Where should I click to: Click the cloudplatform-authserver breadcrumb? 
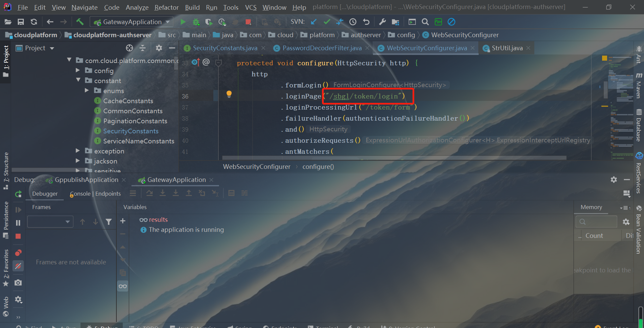click(x=112, y=35)
